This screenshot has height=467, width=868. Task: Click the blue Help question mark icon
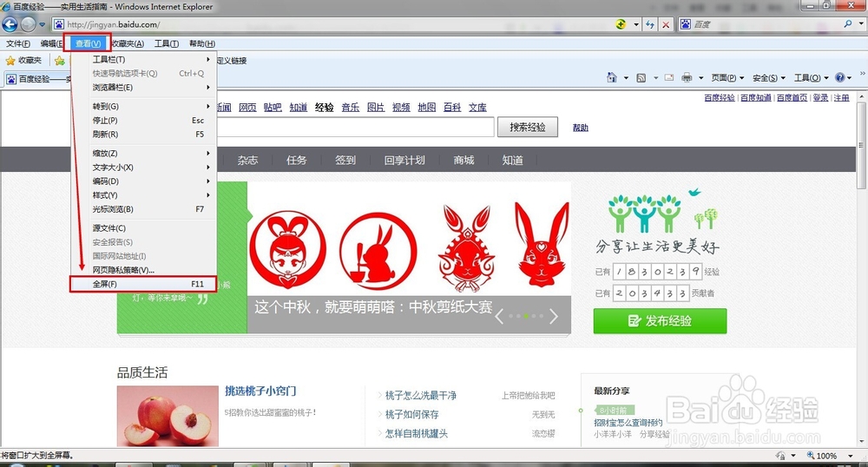tap(839, 77)
